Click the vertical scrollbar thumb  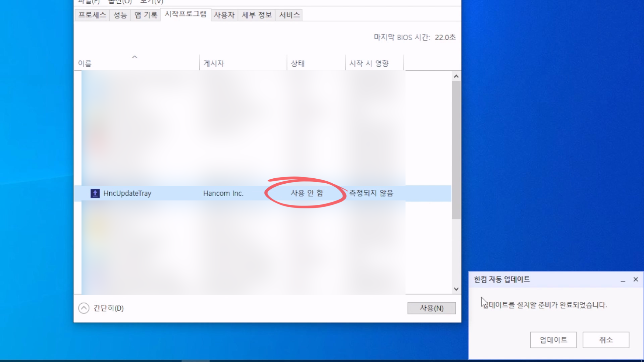(456, 150)
